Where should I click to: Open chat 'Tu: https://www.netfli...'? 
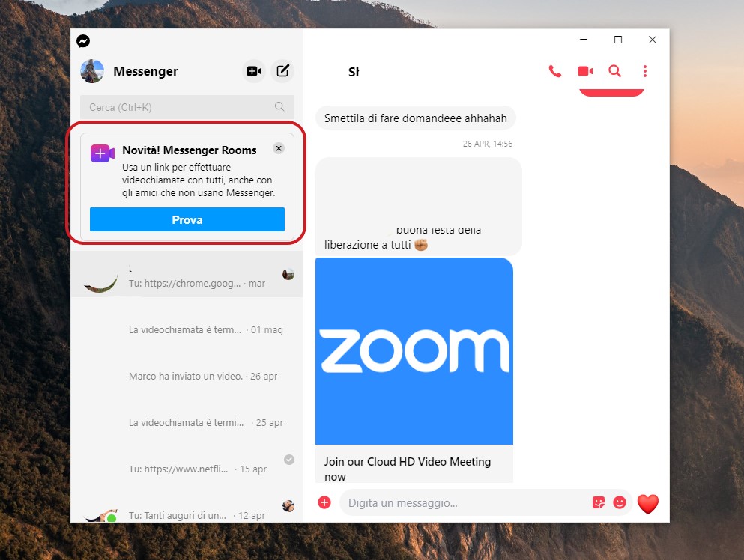pos(187,460)
